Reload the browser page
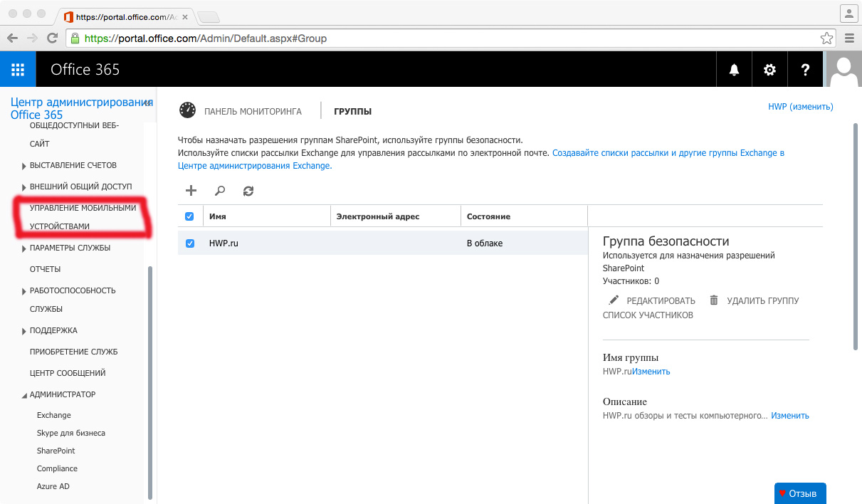The height and width of the screenshot is (504, 862). (x=52, y=38)
